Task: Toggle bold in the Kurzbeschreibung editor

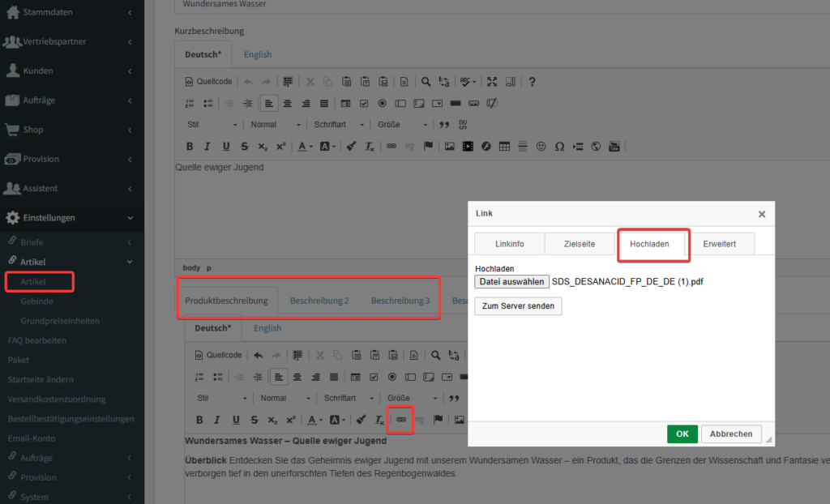Action: click(190, 147)
